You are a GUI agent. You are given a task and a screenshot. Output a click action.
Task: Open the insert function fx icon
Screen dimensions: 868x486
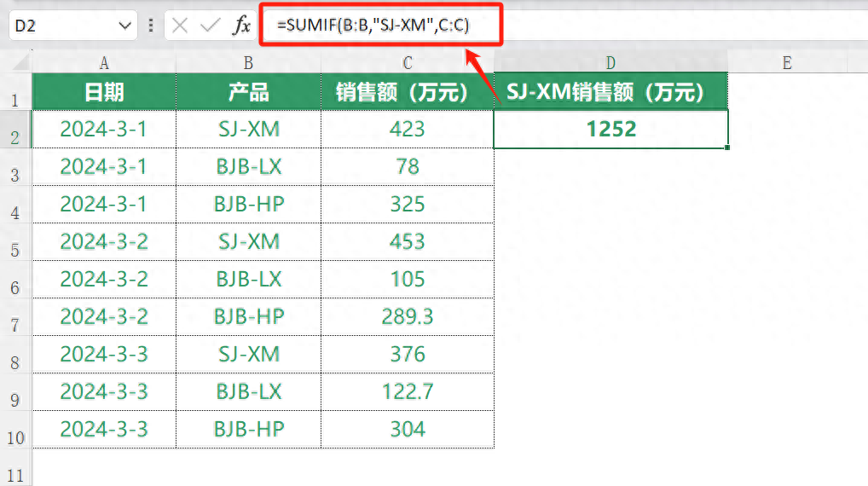click(x=241, y=26)
